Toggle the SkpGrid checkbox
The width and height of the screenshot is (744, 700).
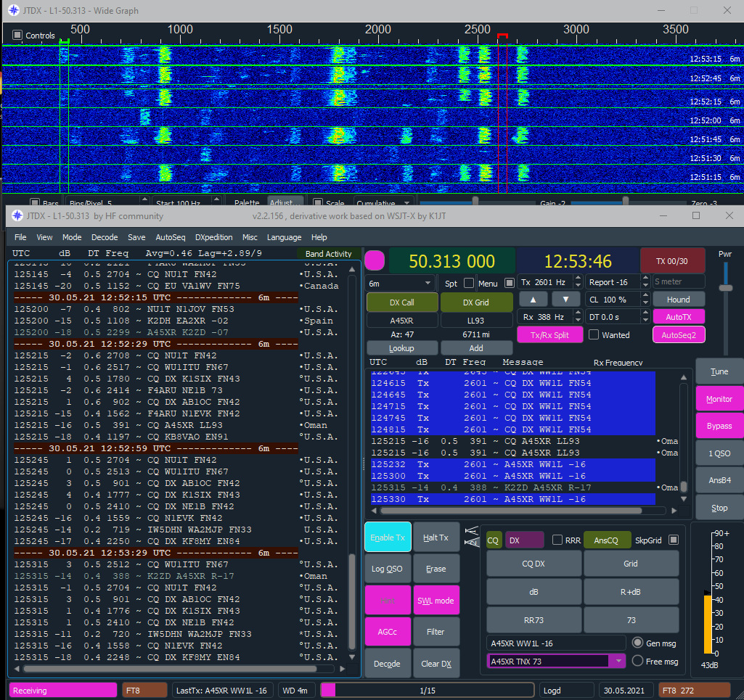click(674, 540)
